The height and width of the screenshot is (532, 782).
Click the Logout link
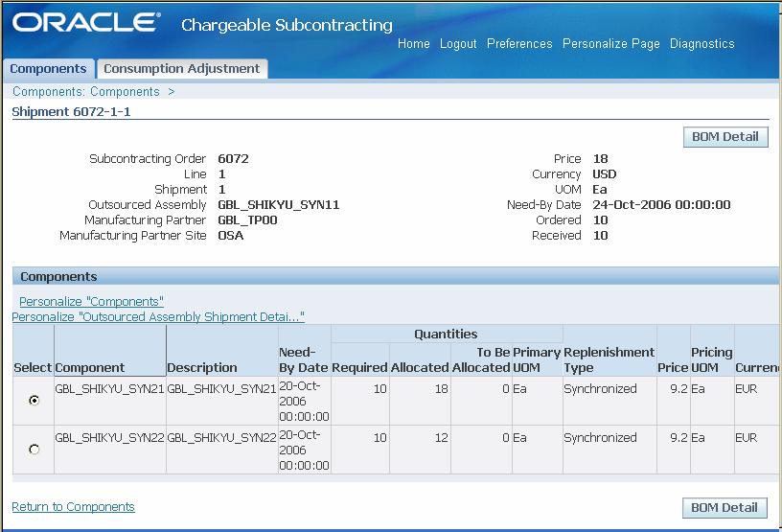[458, 43]
